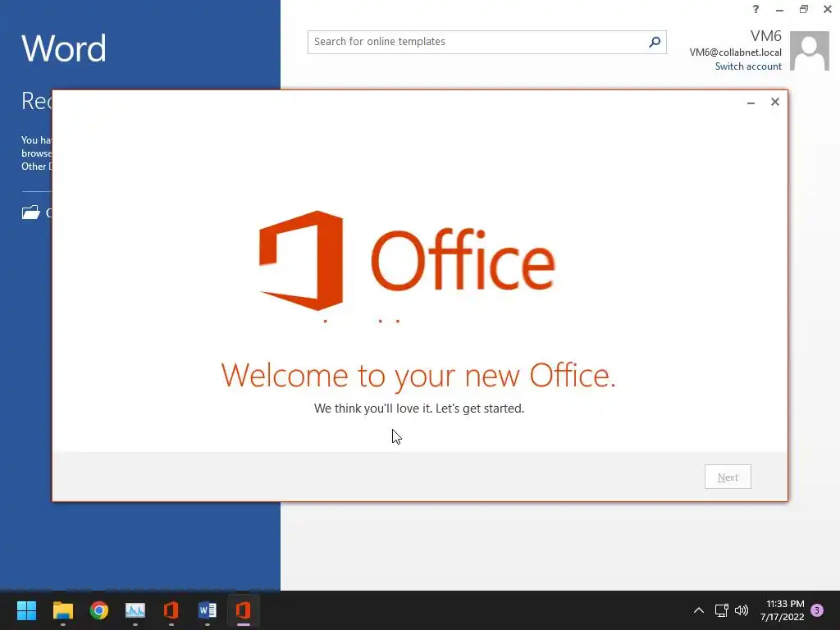Click the search magnifier icon in Word

tap(654, 42)
